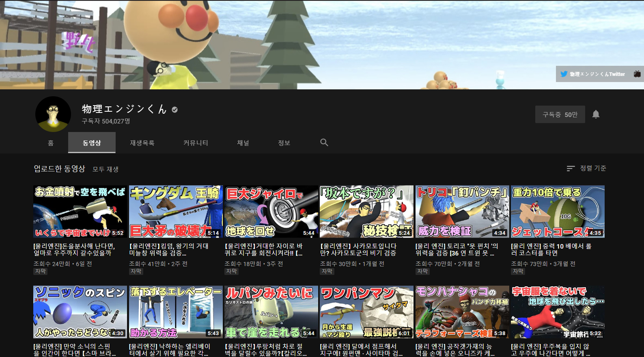Click the verified checkmark badge beside channel name

pyautogui.click(x=174, y=110)
